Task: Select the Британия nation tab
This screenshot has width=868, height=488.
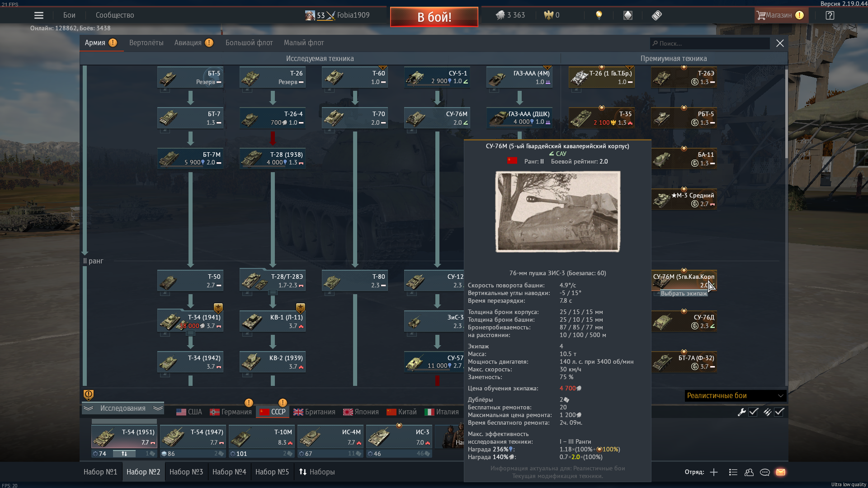Action: [x=314, y=412]
